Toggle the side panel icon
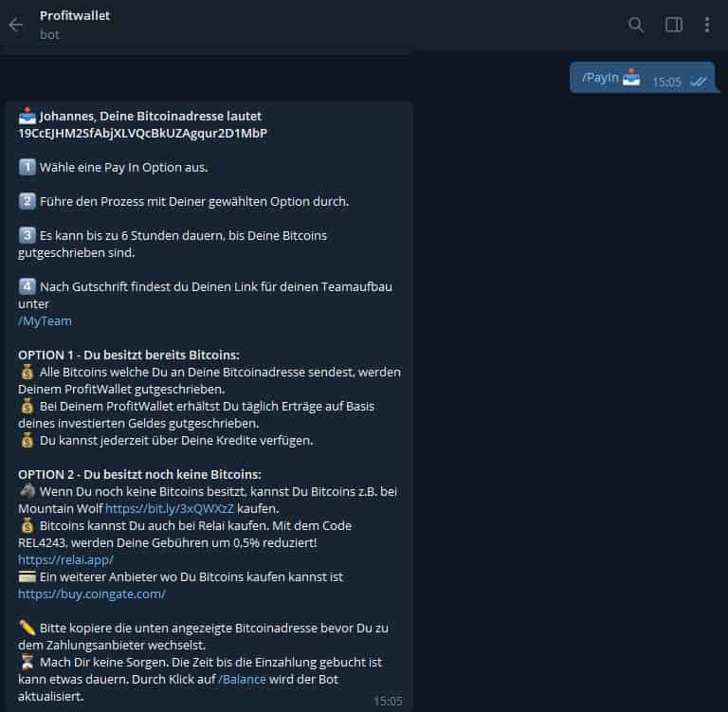728x712 pixels. tap(673, 25)
